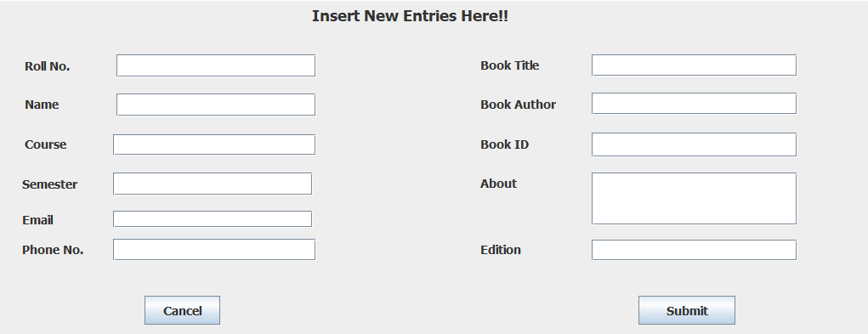The width and height of the screenshot is (868, 334).
Task: Click into the Semester field
Action: [213, 184]
